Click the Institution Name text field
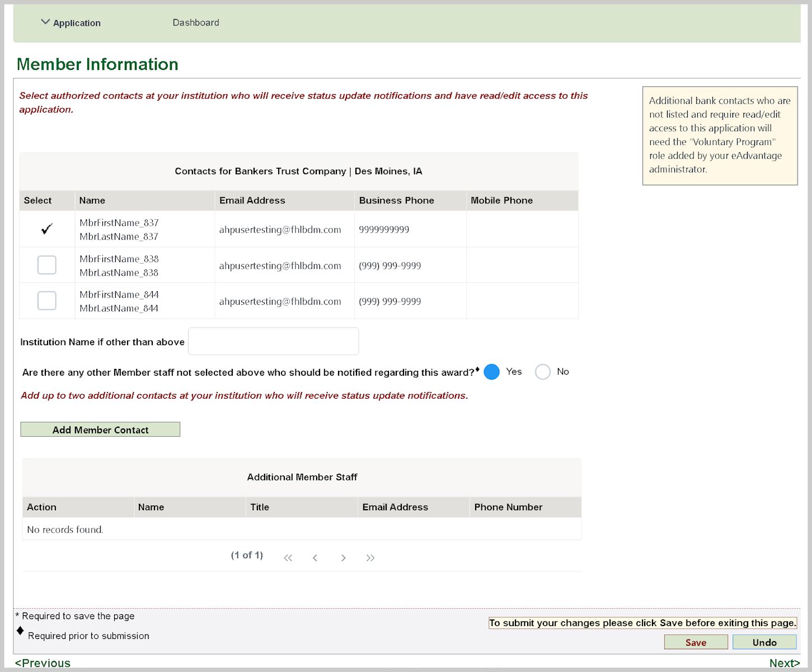The image size is (812, 672). tap(273, 341)
